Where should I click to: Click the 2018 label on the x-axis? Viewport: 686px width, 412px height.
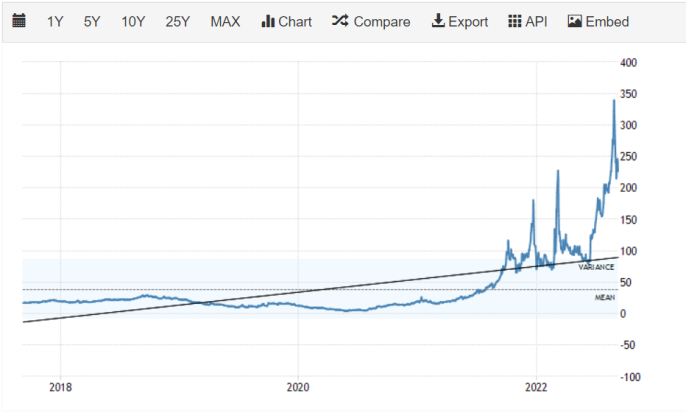pos(60,388)
